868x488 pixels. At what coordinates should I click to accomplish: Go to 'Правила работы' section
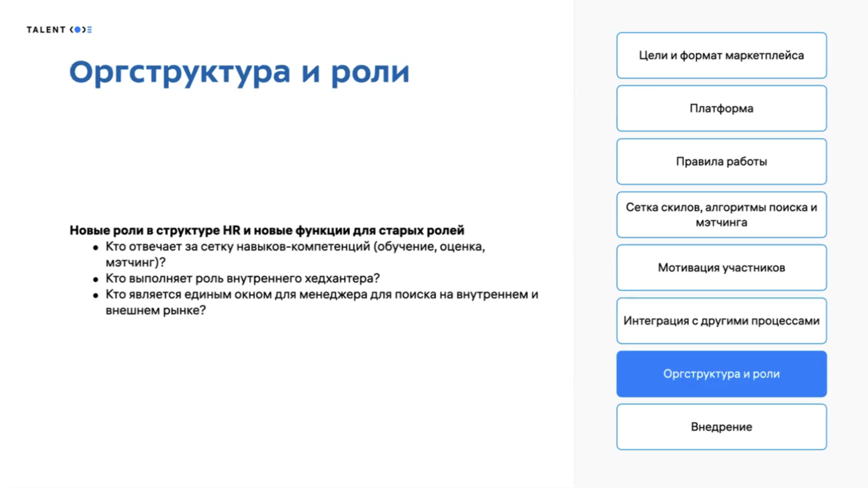tap(722, 162)
